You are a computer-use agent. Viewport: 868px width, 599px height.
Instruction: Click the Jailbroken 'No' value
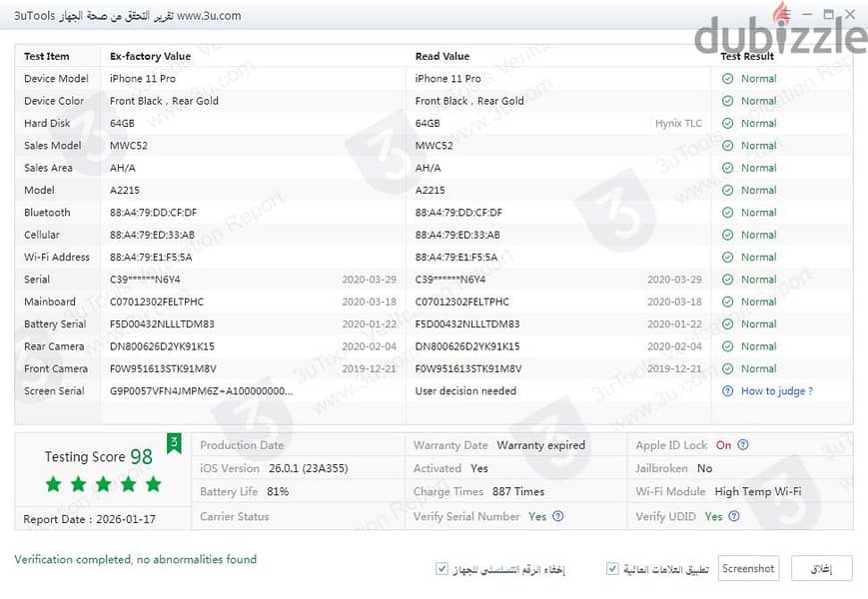click(704, 468)
